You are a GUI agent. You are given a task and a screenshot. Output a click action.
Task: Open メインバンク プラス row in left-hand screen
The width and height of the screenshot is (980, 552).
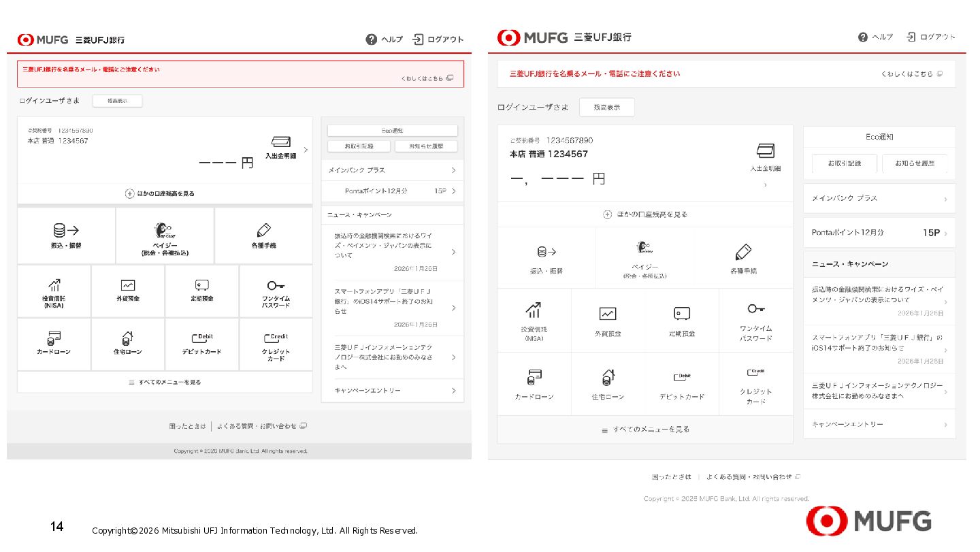click(393, 170)
